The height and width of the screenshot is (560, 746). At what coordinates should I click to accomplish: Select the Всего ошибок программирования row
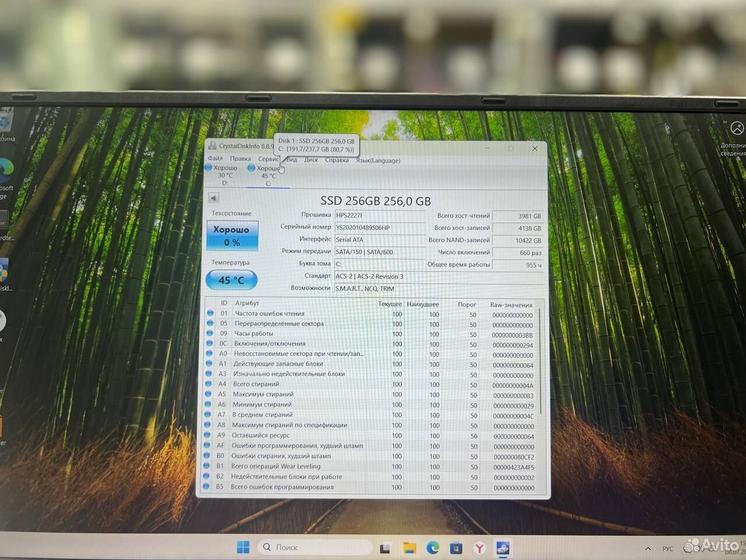click(x=370, y=487)
